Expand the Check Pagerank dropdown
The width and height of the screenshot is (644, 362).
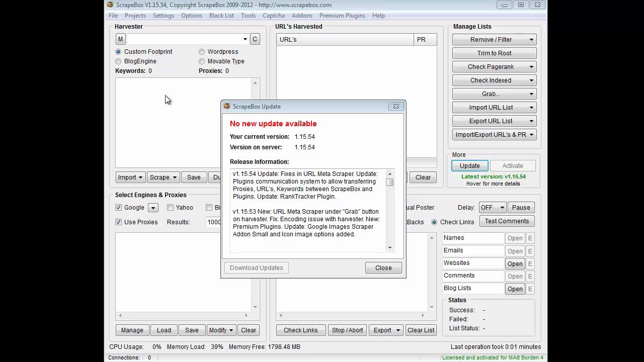point(531,67)
